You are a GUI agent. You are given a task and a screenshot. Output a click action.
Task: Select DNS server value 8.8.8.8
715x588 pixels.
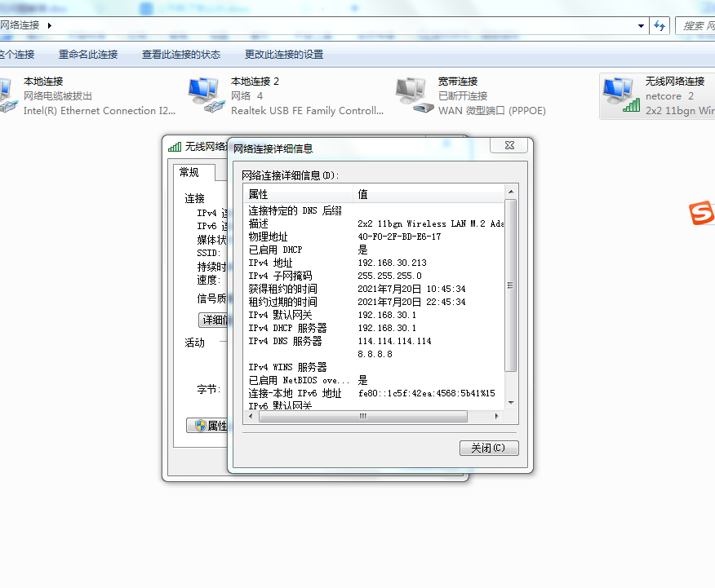tap(375, 354)
